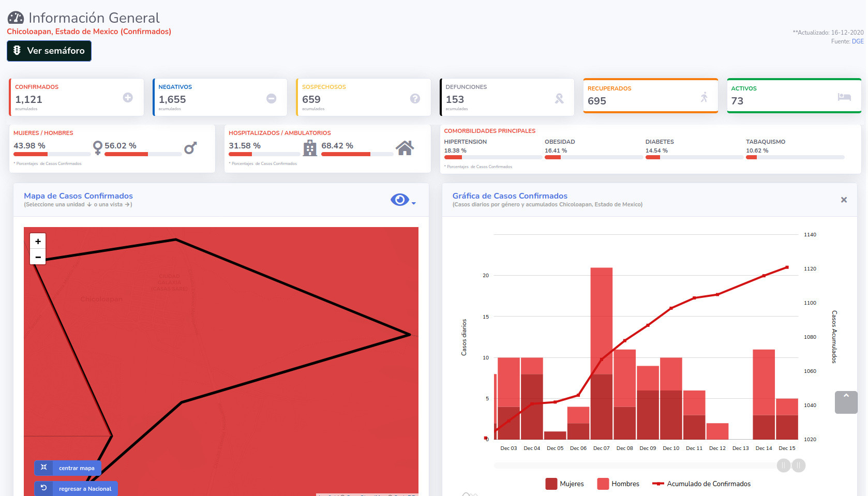Click the CONFIRMADOS value 1,121
The height and width of the screenshot is (496, 868).
(x=28, y=99)
